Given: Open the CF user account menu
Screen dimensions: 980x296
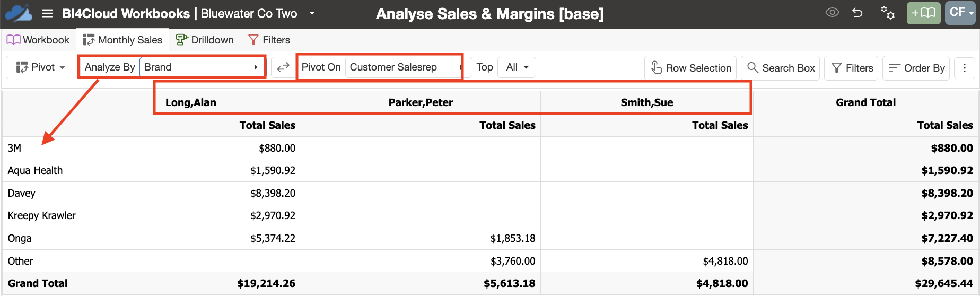Looking at the screenshot, I should [960, 13].
